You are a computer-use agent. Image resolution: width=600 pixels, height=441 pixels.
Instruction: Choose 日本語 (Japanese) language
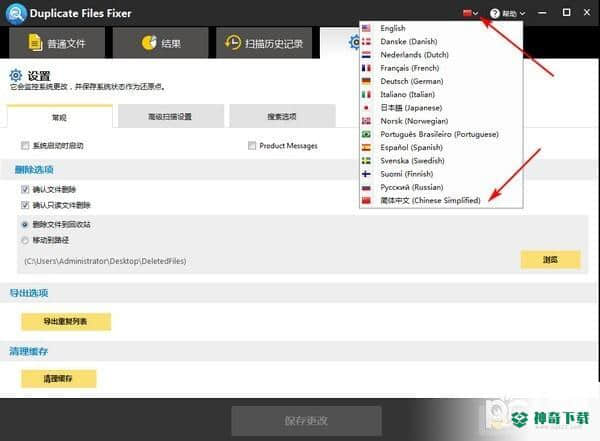click(x=441, y=108)
